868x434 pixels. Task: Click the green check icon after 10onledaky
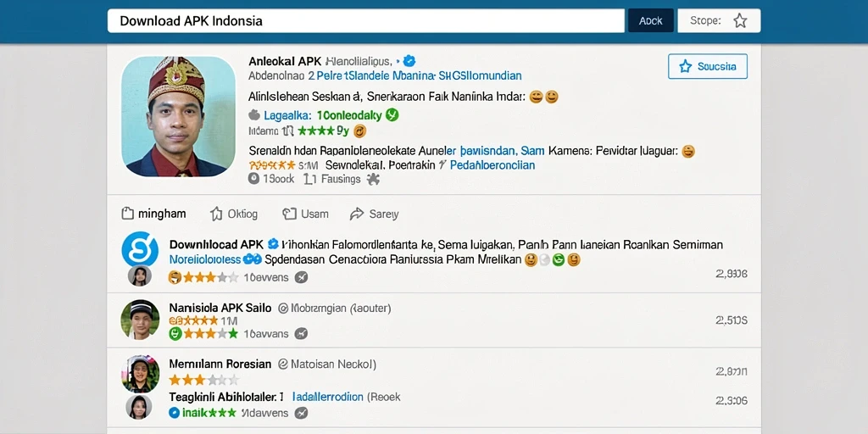pos(392,115)
